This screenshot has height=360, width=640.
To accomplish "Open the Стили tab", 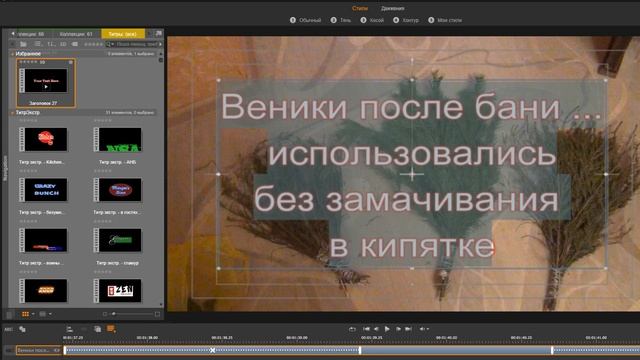I will click(360, 8).
